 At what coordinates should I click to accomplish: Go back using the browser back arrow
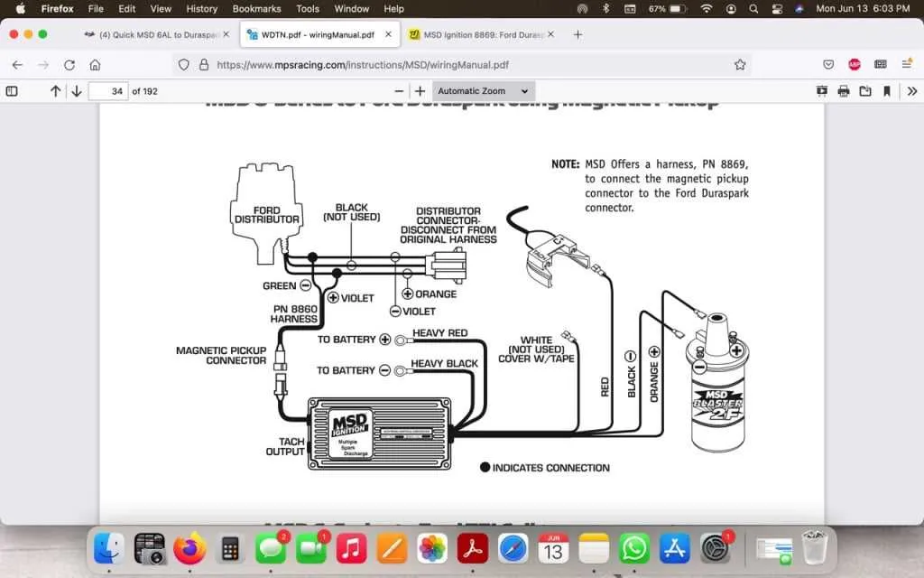(x=17, y=65)
